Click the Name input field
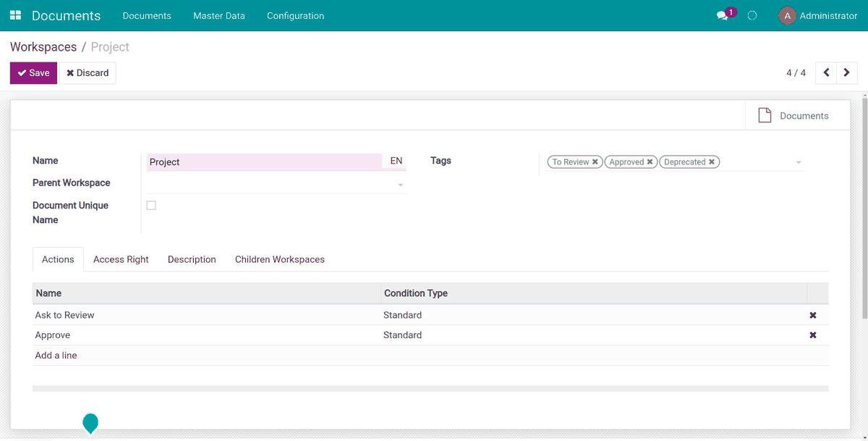This screenshot has width=868, height=441. click(x=265, y=162)
